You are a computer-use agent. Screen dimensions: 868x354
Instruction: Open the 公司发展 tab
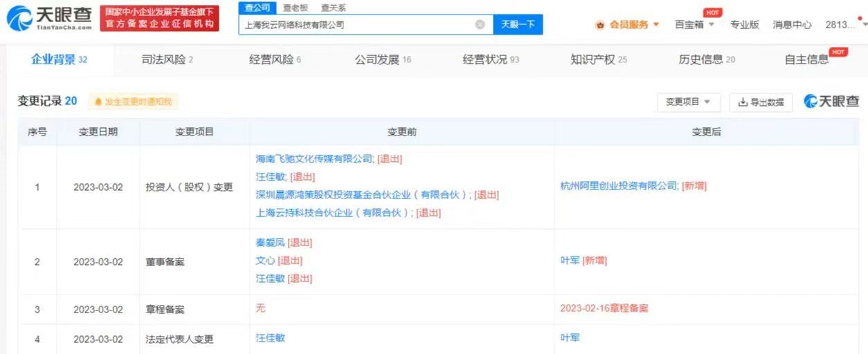click(x=383, y=59)
